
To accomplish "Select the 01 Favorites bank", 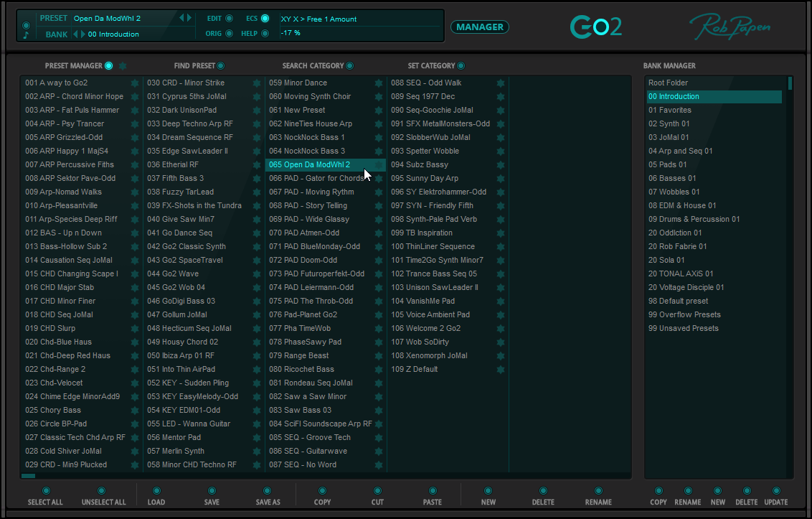I will [714, 111].
